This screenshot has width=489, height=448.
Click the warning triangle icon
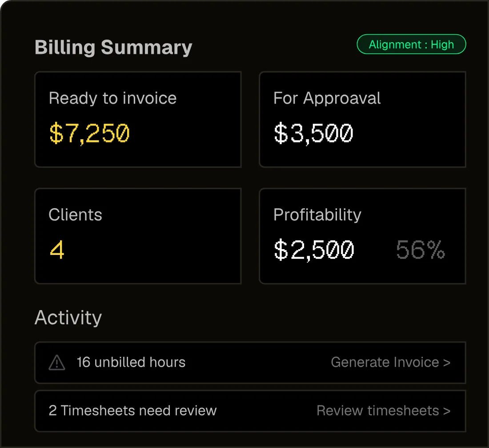(57, 363)
